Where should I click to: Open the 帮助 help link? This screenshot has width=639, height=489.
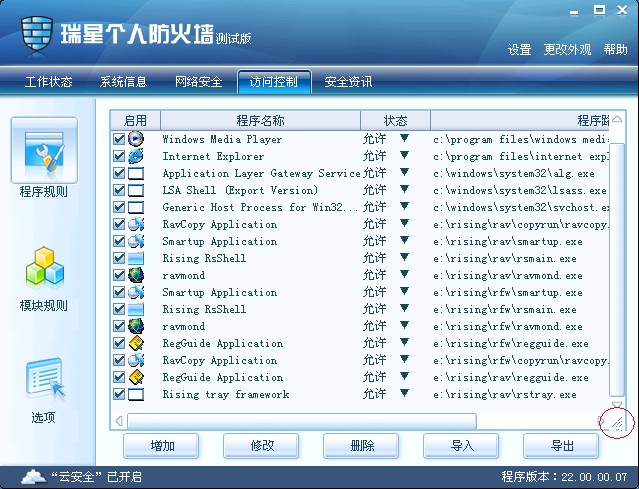point(615,50)
